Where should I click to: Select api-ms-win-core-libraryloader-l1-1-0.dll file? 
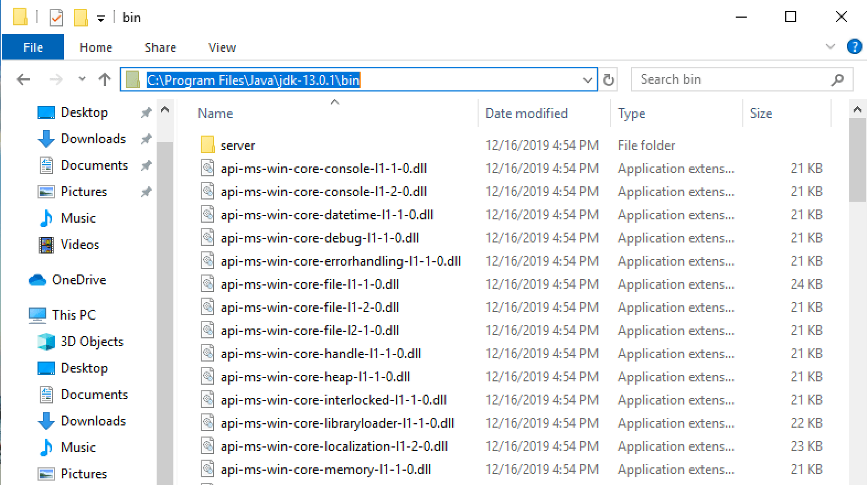pyautogui.click(x=337, y=423)
